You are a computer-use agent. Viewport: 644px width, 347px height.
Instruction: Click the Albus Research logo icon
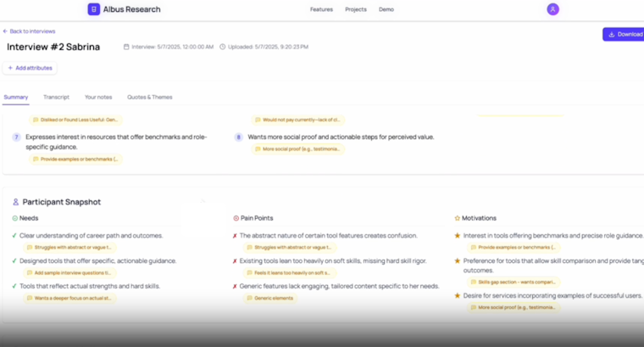point(93,9)
